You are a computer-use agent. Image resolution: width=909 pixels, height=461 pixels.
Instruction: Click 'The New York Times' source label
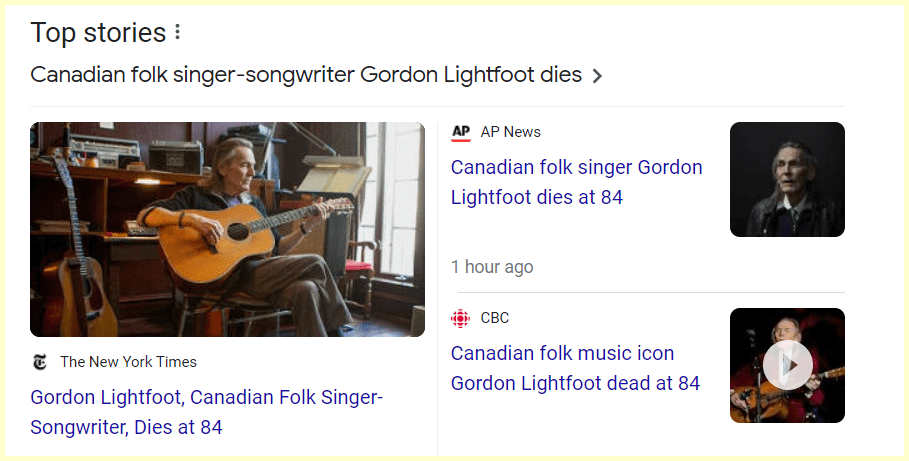128,362
